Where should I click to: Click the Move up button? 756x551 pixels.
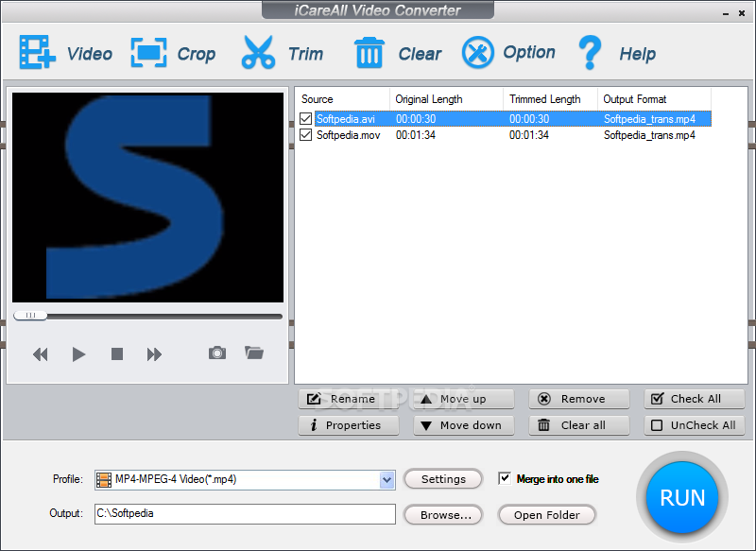[464, 399]
